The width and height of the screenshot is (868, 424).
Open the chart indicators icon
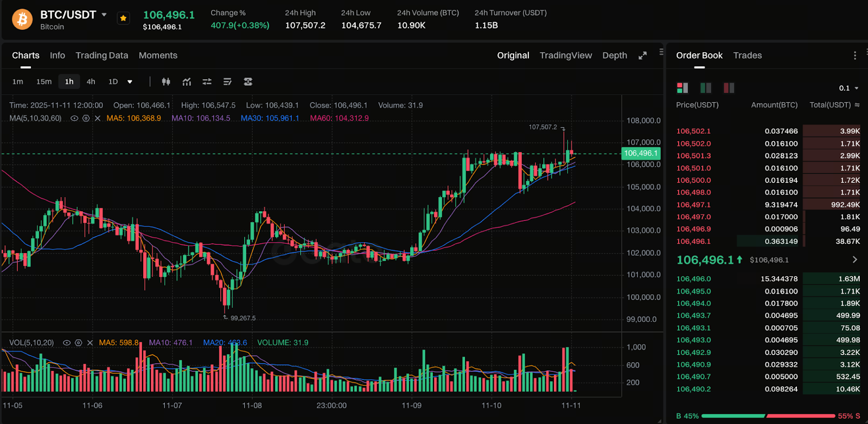click(187, 81)
